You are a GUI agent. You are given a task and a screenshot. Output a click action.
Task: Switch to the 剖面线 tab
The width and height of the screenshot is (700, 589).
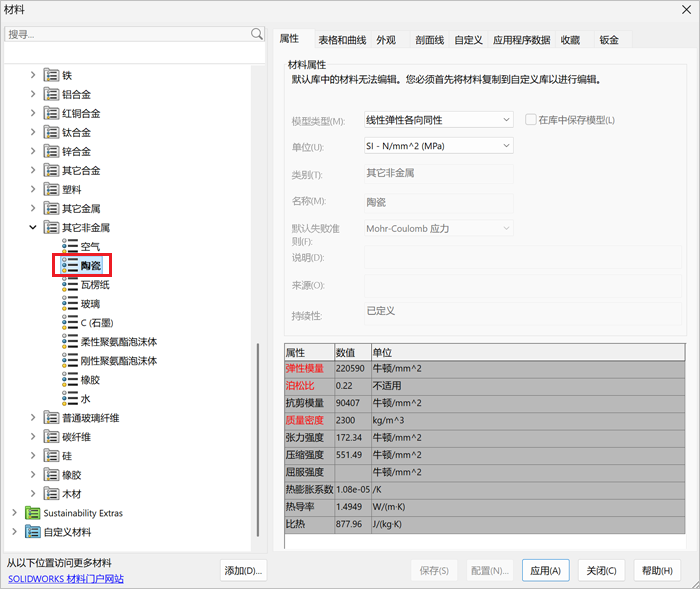pos(429,40)
